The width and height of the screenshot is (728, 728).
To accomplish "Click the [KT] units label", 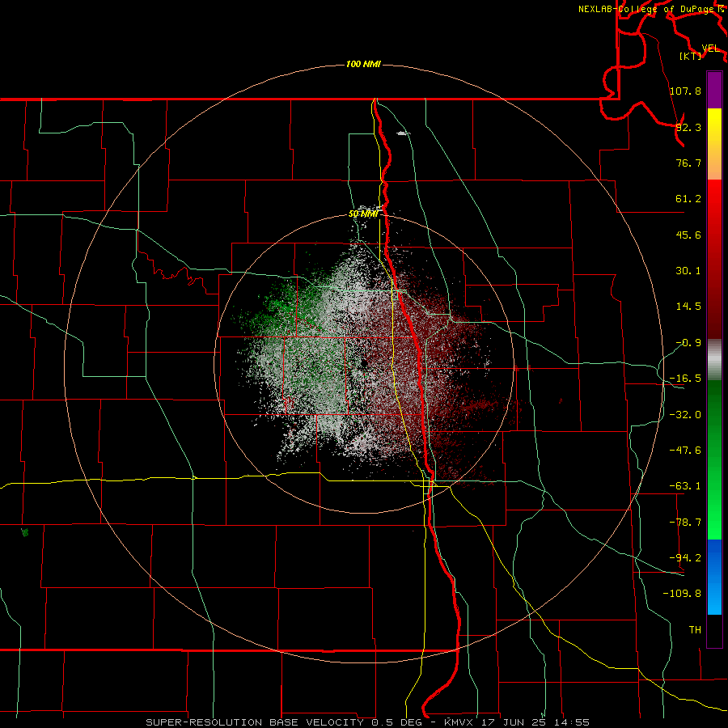I will coord(690,56).
